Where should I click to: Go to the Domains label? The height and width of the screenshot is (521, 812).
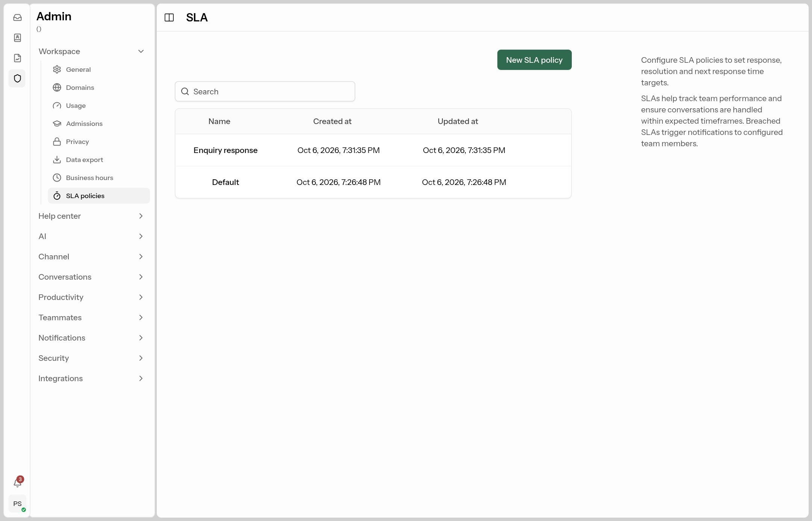[x=80, y=88]
